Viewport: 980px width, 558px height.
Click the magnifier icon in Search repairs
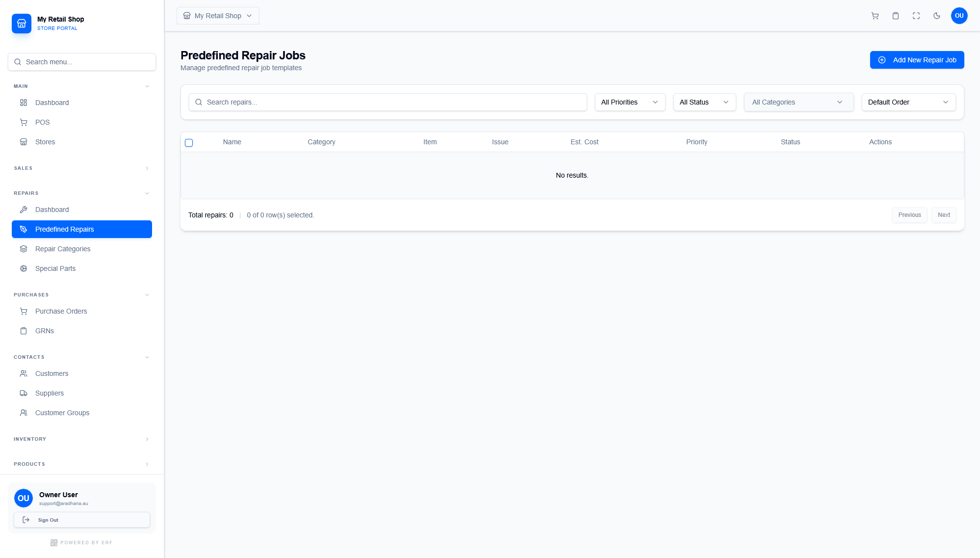coord(199,102)
